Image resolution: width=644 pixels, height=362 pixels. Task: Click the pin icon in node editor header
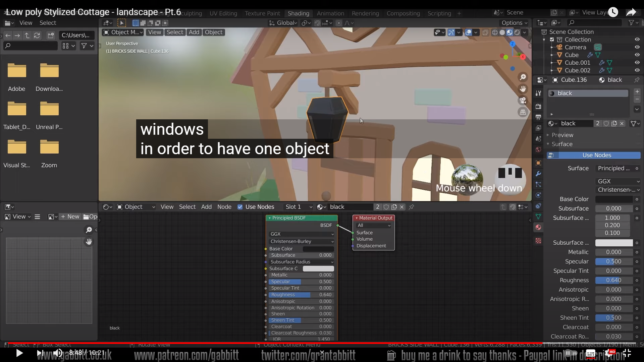click(412, 207)
